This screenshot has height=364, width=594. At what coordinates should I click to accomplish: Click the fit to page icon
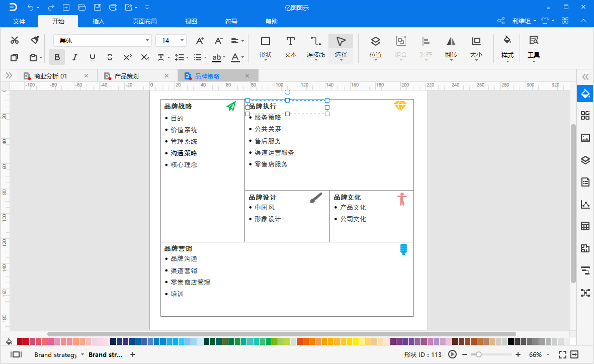point(562,354)
